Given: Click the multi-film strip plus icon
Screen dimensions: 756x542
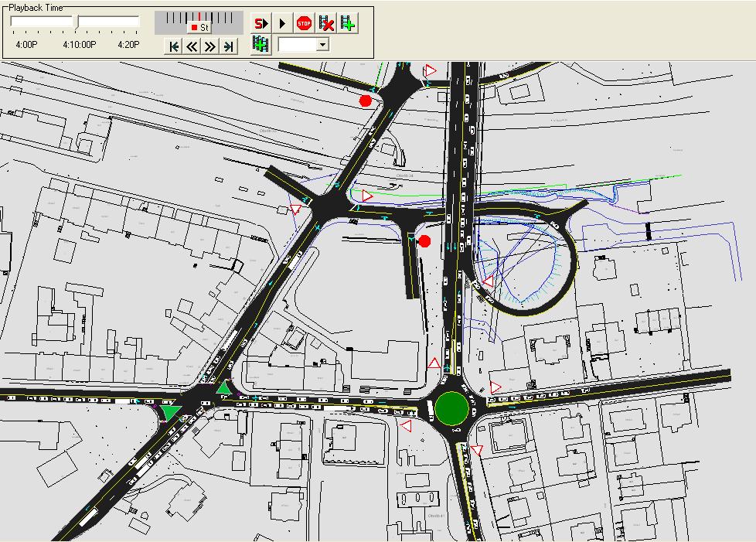Looking at the screenshot, I should pyautogui.click(x=261, y=44).
